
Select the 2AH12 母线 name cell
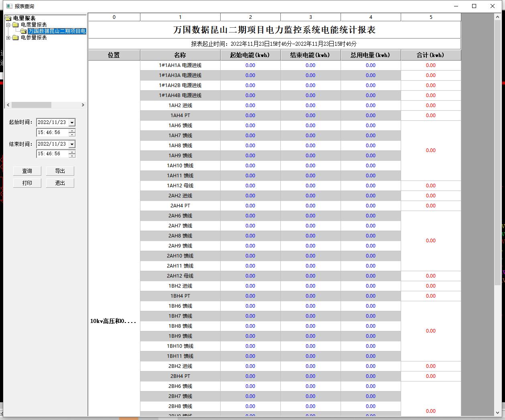(180, 276)
